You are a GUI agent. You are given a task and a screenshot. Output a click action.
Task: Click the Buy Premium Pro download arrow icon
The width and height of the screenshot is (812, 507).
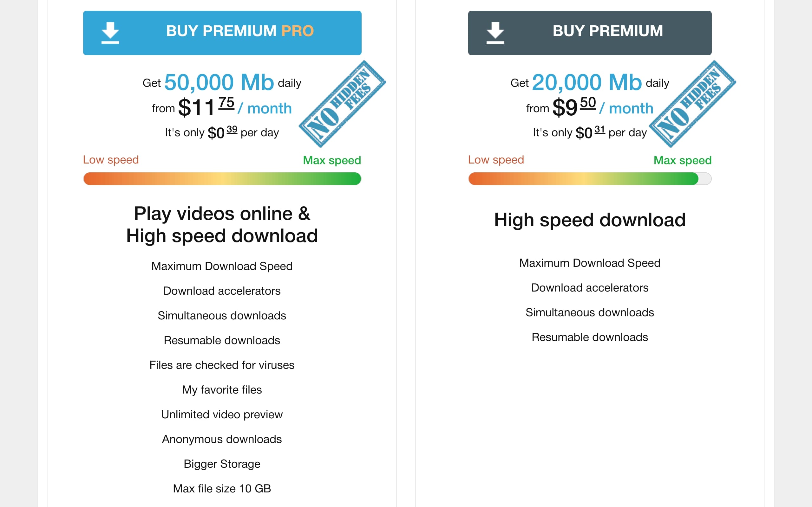tap(110, 33)
